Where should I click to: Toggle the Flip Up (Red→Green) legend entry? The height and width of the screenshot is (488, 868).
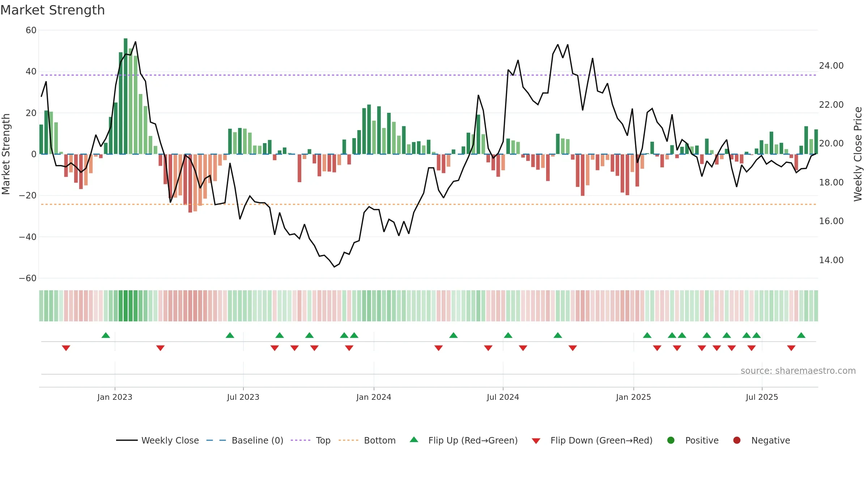pos(464,440)
